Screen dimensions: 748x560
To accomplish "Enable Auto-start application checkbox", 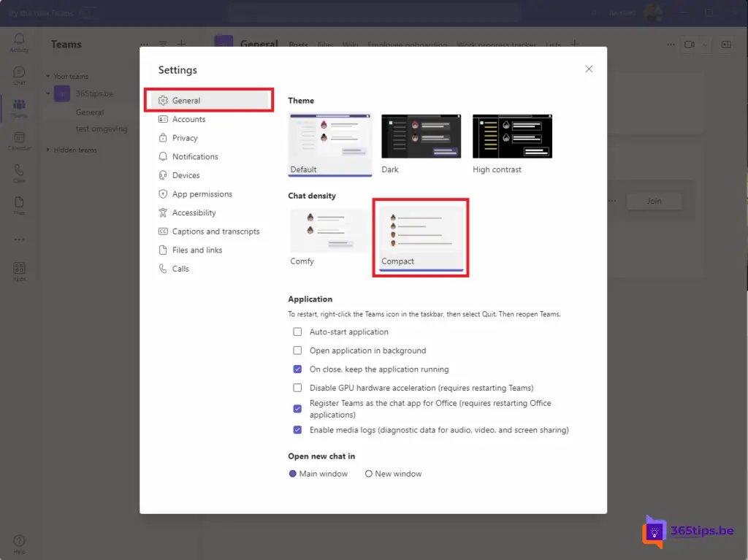I will point(298,331).
